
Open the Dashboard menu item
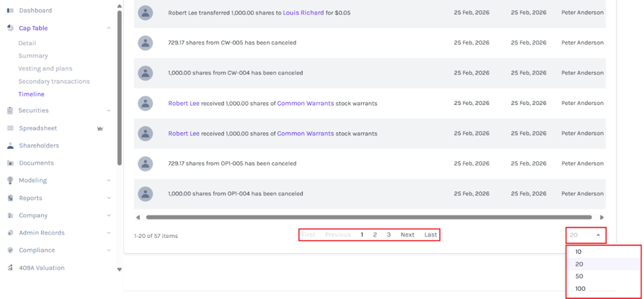tap(36, 10)
